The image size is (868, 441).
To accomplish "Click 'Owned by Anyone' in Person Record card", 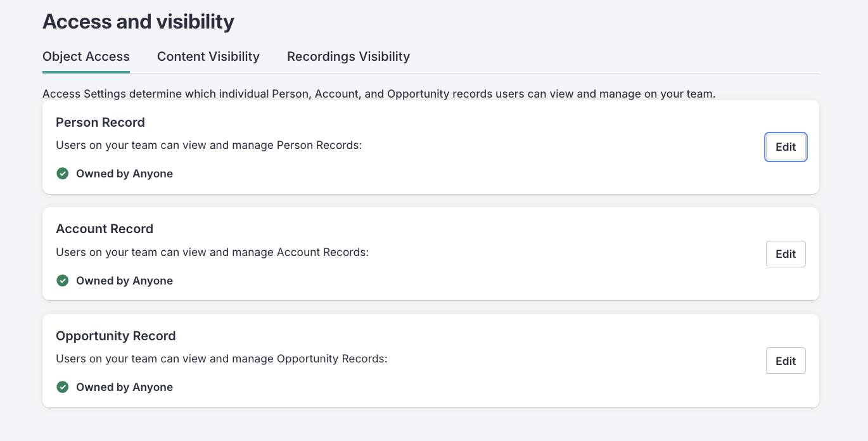I will 124,174.
